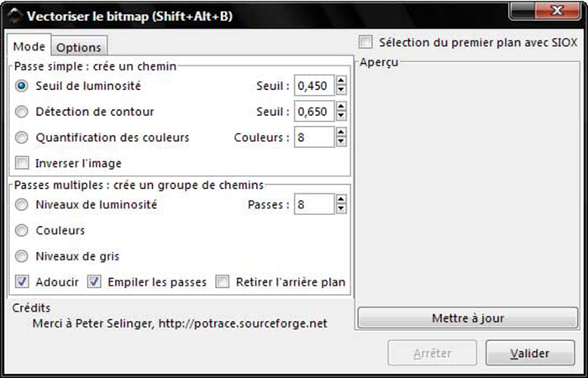
Task: Open the Mode tab
Action: pyautogui.click(x=29, y=47)
